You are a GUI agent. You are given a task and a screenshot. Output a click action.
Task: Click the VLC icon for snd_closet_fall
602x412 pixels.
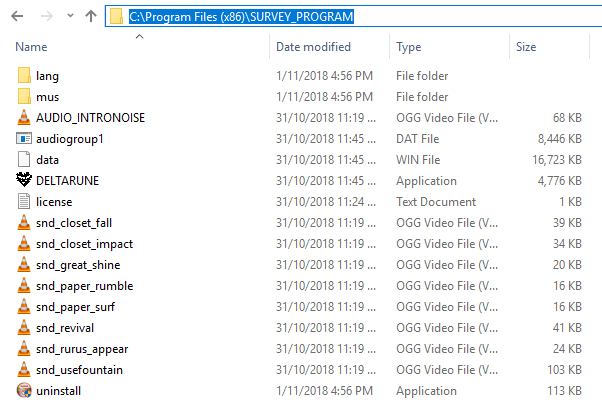pos(24,222)
